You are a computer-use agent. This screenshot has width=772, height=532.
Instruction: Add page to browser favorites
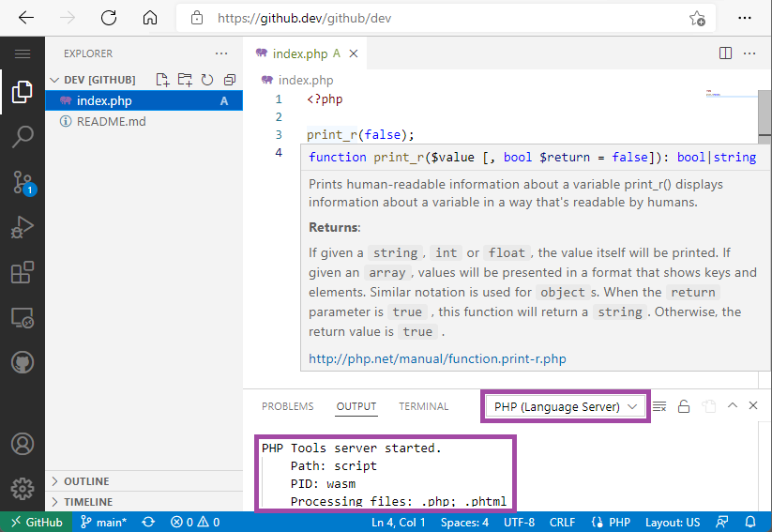697,18
